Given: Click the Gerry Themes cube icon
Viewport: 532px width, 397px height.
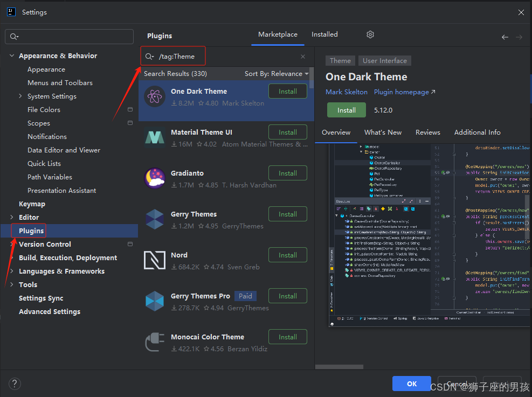Looking at the screenshot, I should (x=155, y=219).
